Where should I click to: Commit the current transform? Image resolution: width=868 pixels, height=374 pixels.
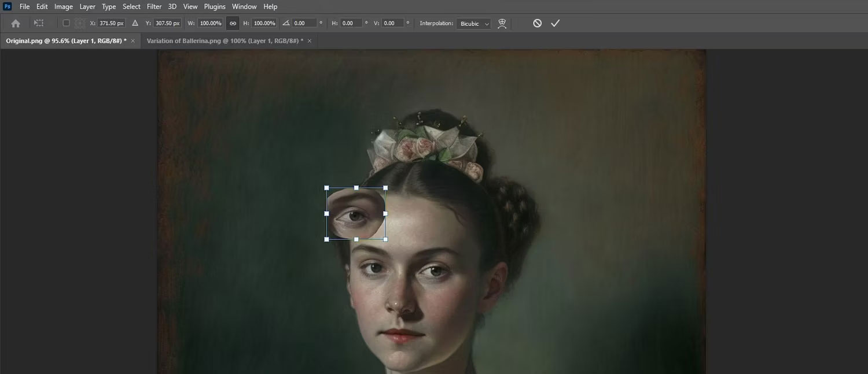(555, 23)
